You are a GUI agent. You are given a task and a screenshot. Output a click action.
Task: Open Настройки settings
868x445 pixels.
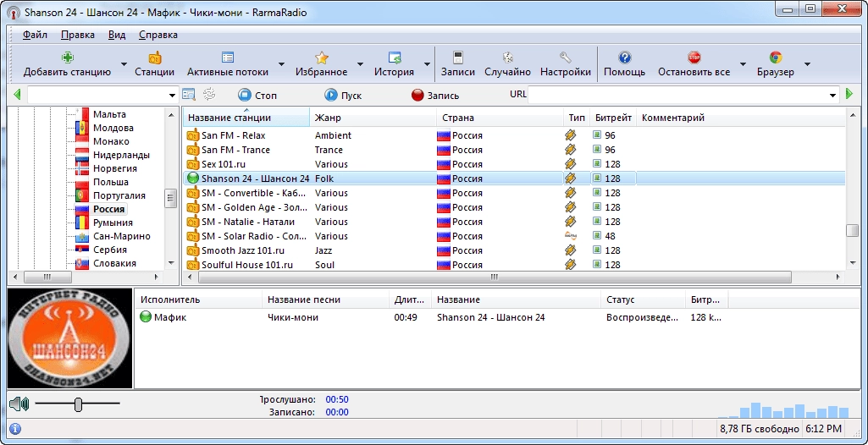tap(565, 64)
